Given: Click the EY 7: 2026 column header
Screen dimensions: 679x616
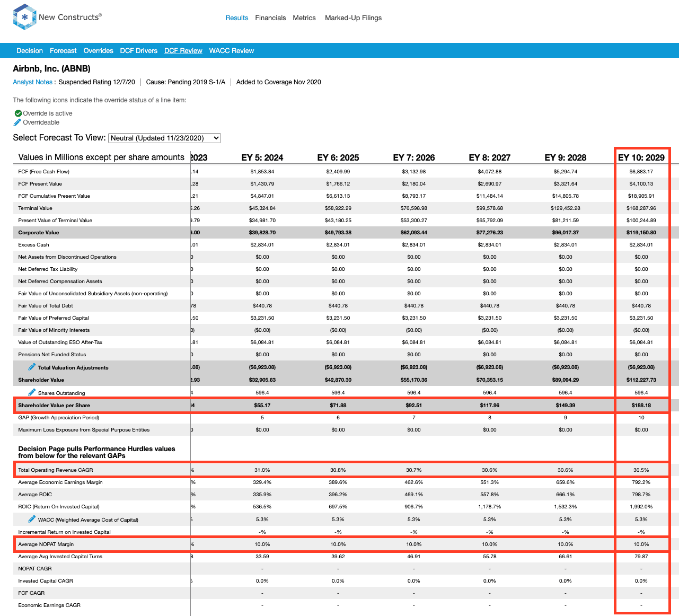Looking at the screenshot, I should (x=414, y=157).
